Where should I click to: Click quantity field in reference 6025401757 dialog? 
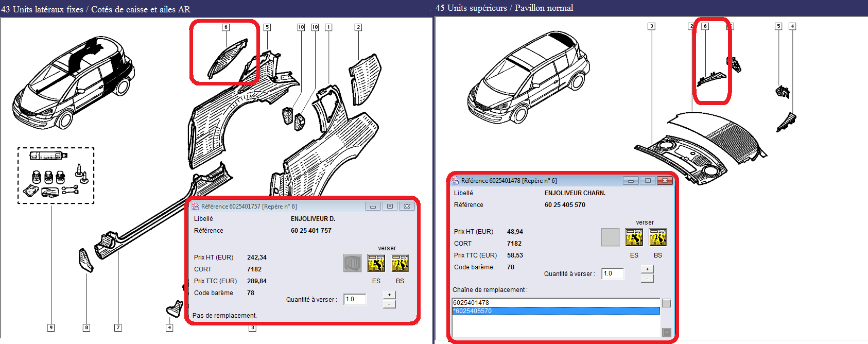pyautogui.click(x=355, y=299)
